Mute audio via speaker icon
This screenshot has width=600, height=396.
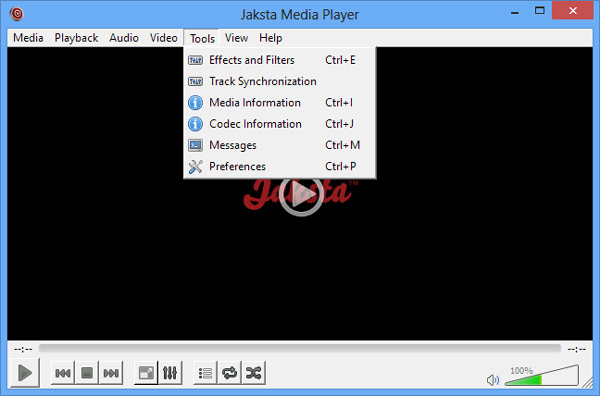[493, 380]
